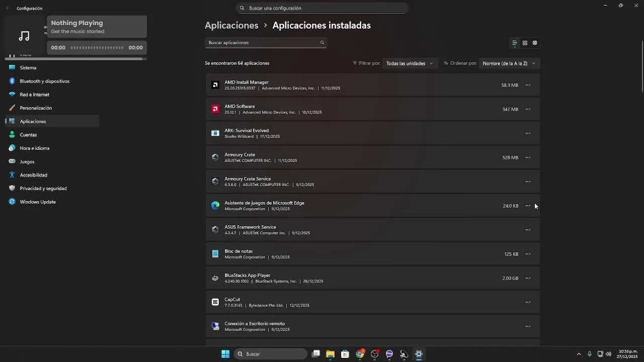This screenshot has height=362, width=644.
Task: Open the Windows Start menu
Action: click(x=225, y=354)
